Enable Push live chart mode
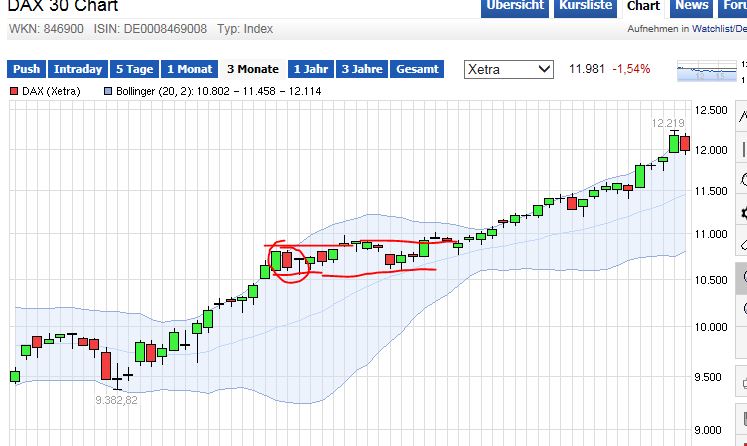Viewport: 747px width, 446px height. 27,69
